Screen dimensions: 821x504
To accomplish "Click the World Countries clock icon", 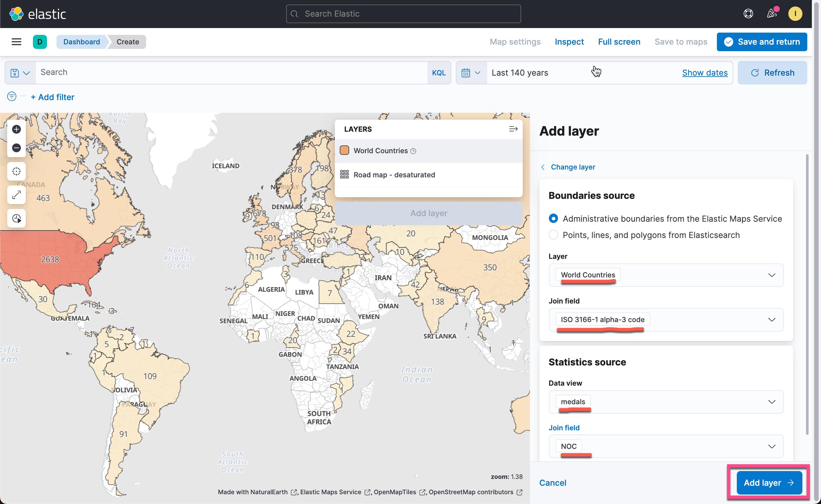I will click(x=413, y=151).
